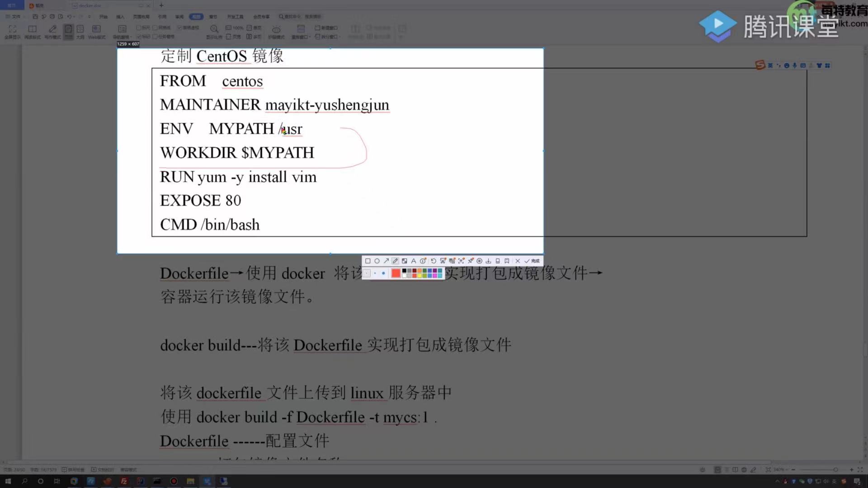Image resolution: width=868 pixels, height=488 pixels.
Task: Select the rectangle shape tool
Action: [x=368, y=261]
